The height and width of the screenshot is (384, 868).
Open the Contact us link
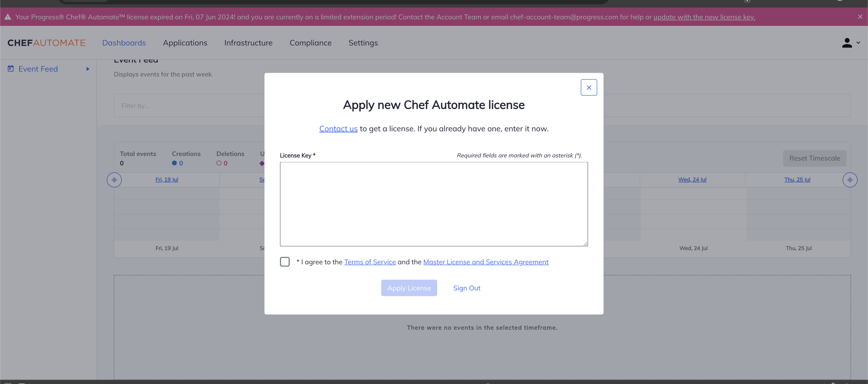[338, 128]
